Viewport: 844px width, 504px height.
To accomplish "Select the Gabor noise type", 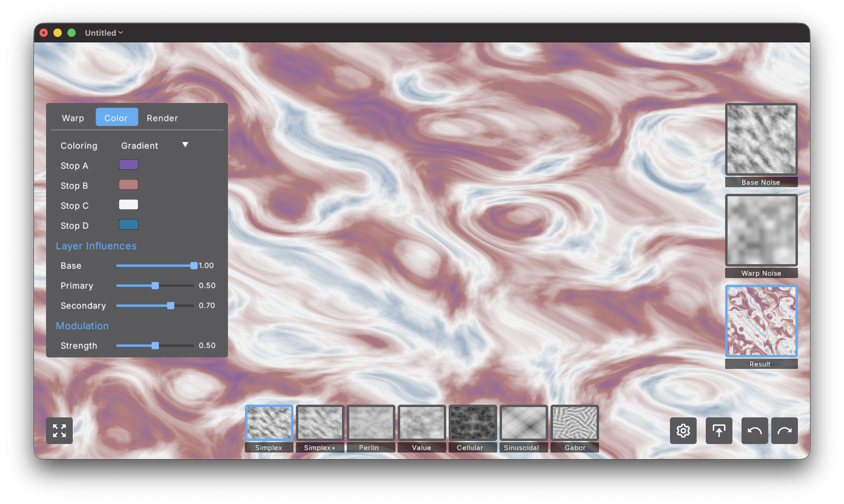I will [574, 423].
